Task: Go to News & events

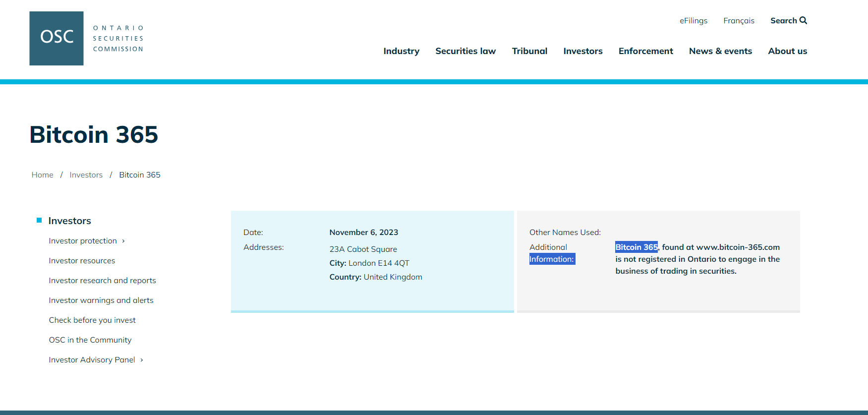Action: (720, 51)
